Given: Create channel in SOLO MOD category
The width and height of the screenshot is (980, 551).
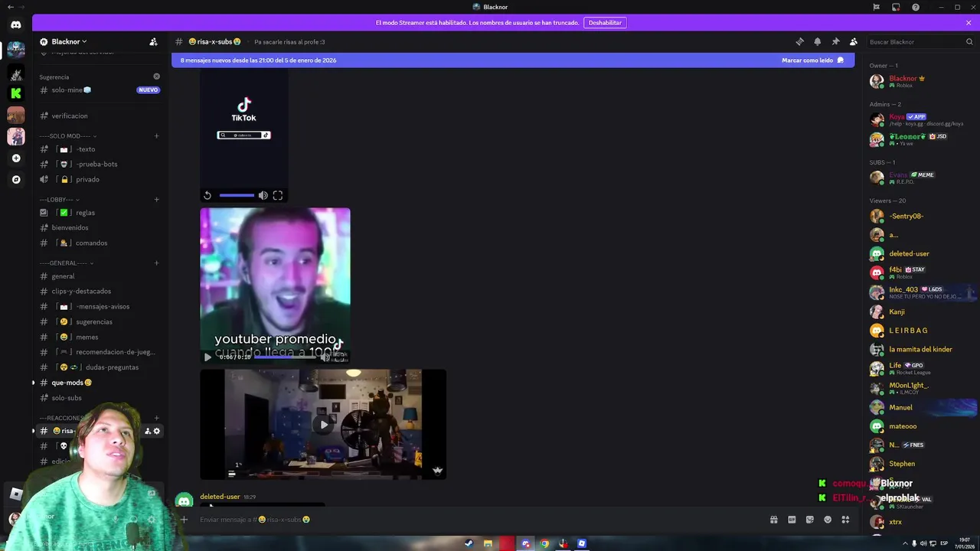Looking at the screenshot, I should click(x=156, y=136).
